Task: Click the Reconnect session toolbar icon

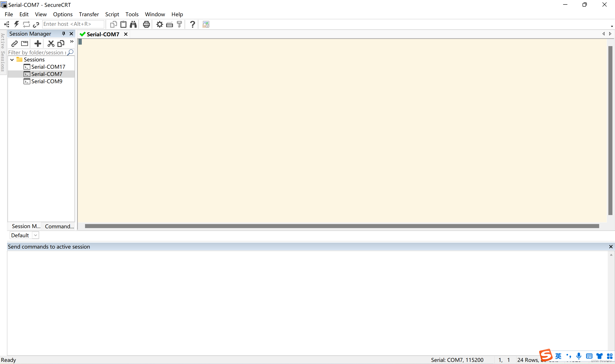Action: click(x=26, y=24)
